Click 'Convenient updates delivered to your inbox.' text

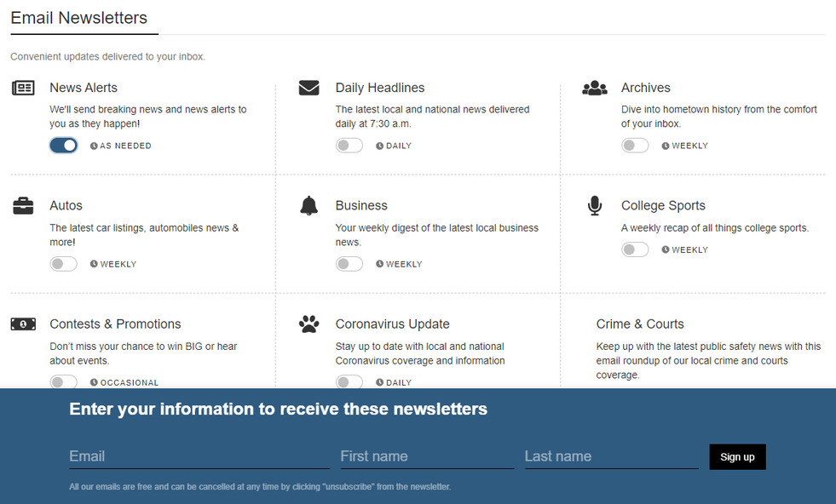click(107, 56)
